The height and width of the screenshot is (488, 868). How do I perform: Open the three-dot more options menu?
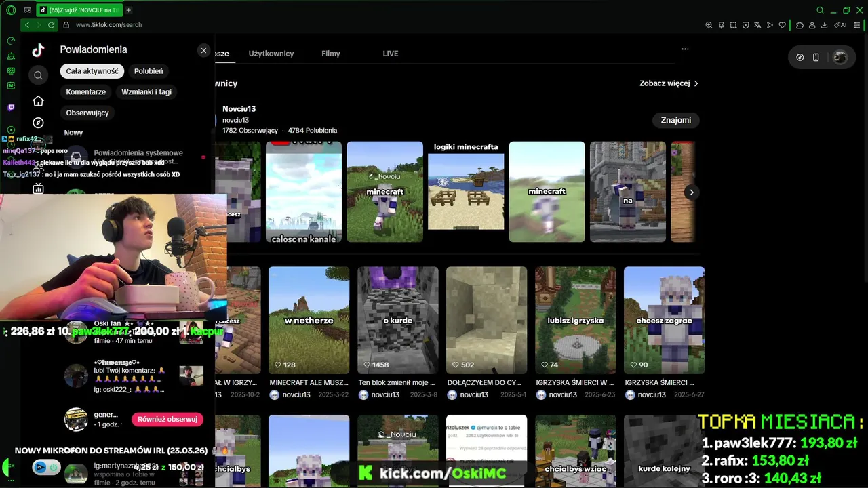(685, 49)
